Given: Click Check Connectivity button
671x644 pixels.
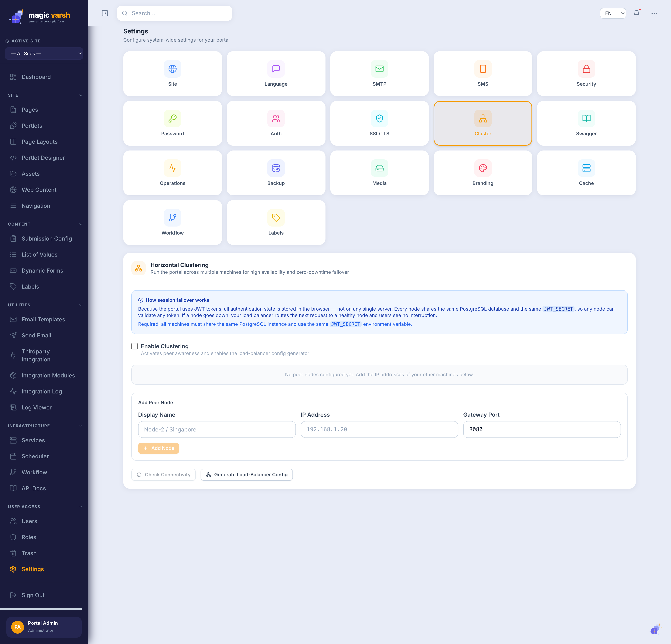Looking at the screenshot, I should (163, 475).
